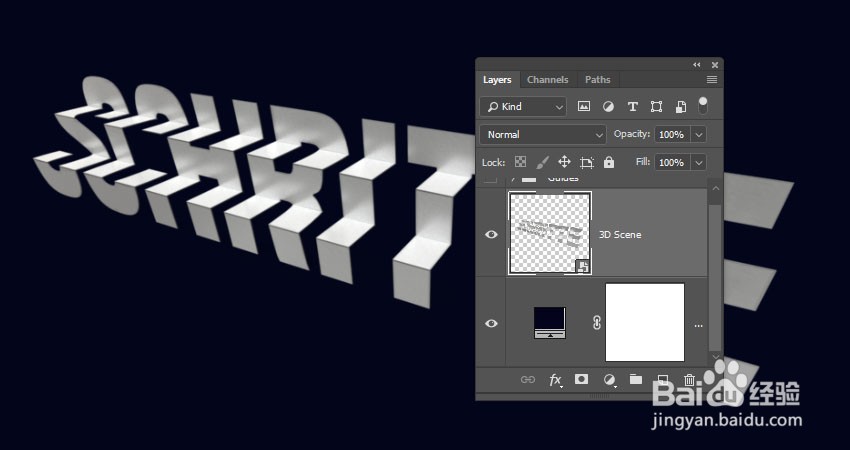This screenshot has height=450, width=850.
Task: Select the 3D Scene layer name
Action: (620, 235)
